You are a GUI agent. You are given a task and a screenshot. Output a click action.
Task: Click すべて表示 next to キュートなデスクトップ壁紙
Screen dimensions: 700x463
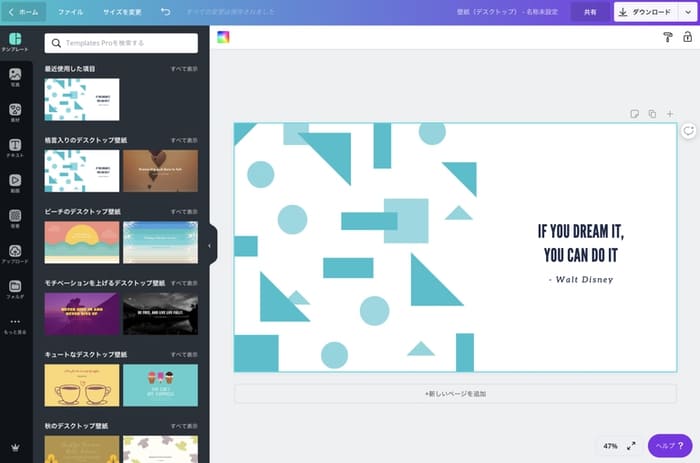pyautogui.click(x=184, y=355)
